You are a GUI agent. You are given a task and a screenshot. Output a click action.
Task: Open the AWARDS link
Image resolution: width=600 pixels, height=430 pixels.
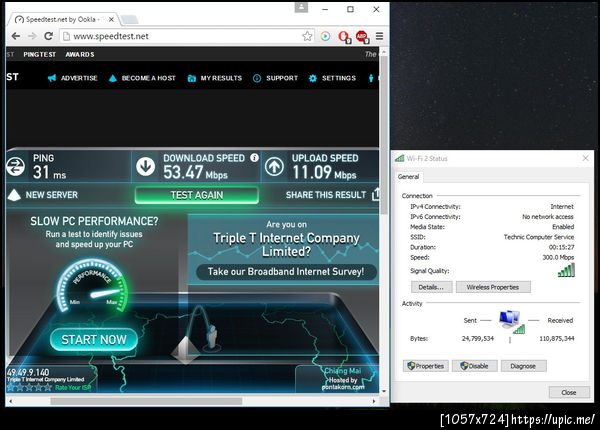[x=80, y=54]
